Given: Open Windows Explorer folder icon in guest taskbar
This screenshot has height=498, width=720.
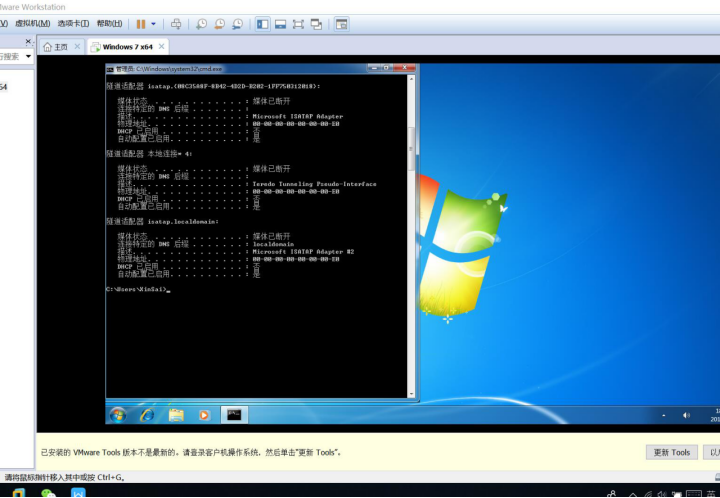Looking at the screenshot, I should tap(176, 415).
